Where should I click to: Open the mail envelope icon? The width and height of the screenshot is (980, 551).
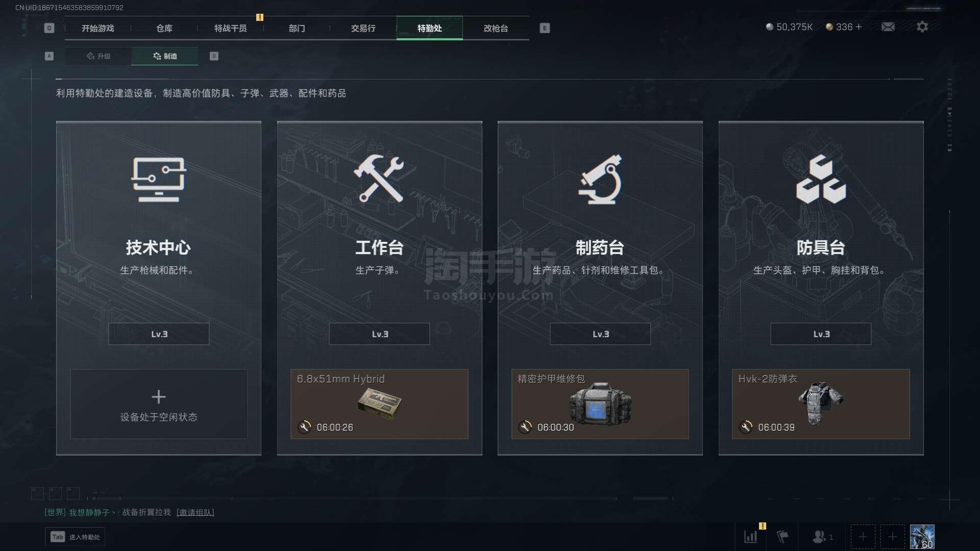(x=888, y=27)
